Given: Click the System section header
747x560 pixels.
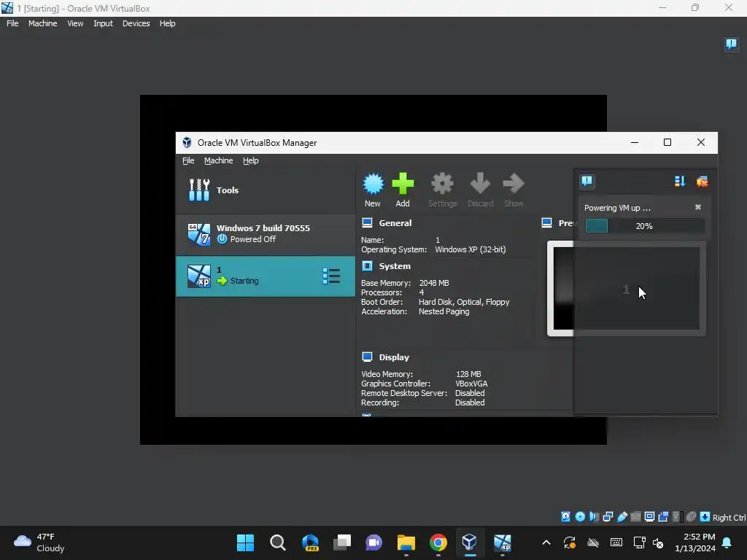Looking at the screenshot, I should tap(395, 266).
